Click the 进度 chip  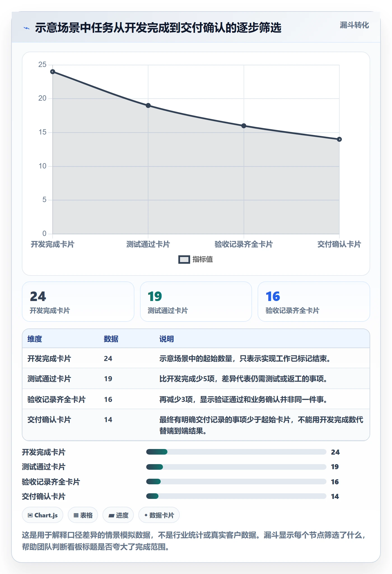tap(118, 515)
